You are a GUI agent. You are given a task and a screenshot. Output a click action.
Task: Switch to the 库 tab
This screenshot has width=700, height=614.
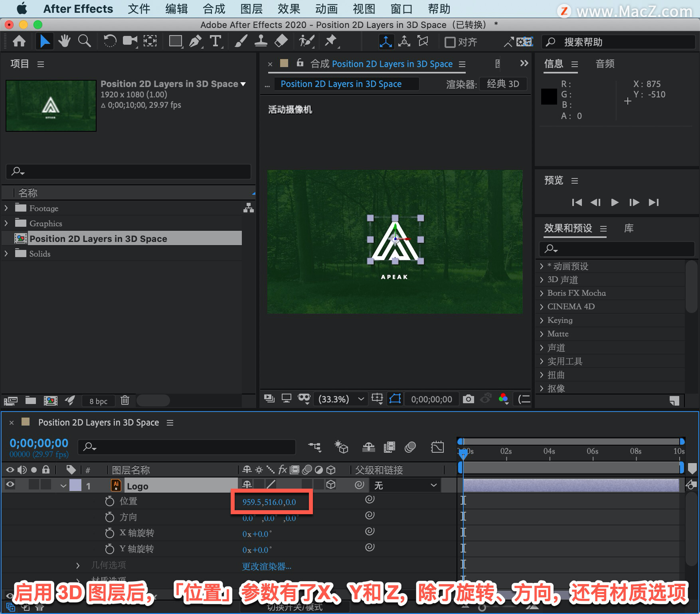tap(629, 228)
